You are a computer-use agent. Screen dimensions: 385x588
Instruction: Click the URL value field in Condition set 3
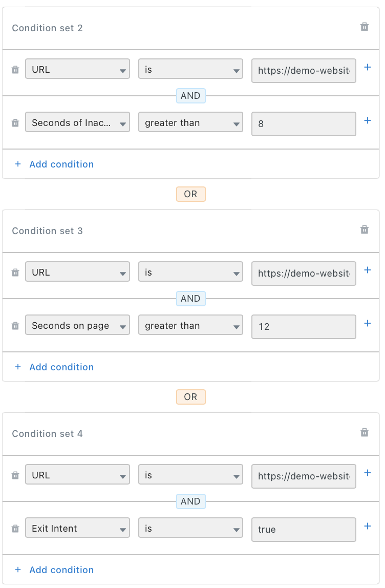click(304, 274)
